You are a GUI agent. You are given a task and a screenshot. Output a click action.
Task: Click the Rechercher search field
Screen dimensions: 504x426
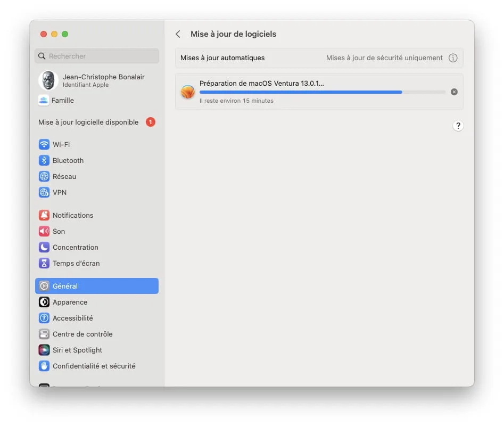96,56
